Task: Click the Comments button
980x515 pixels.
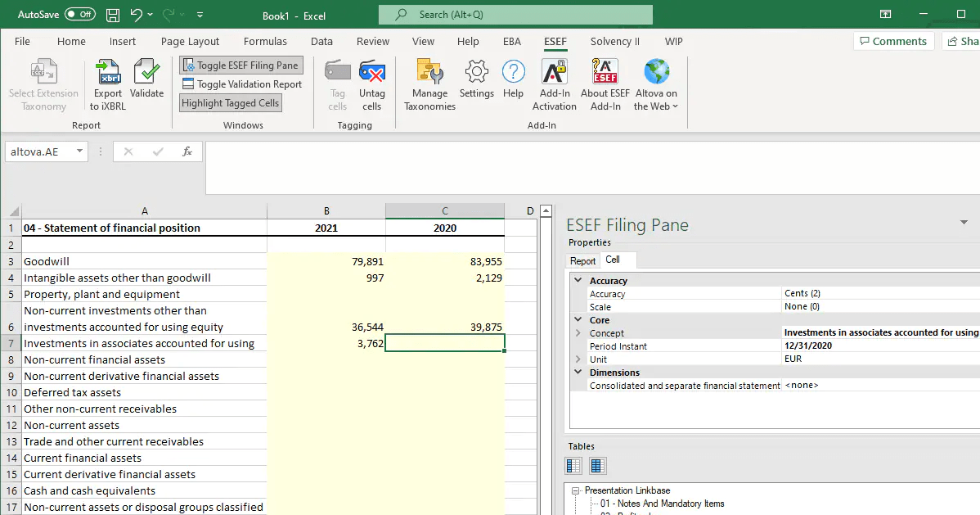Action: point(893,41)
